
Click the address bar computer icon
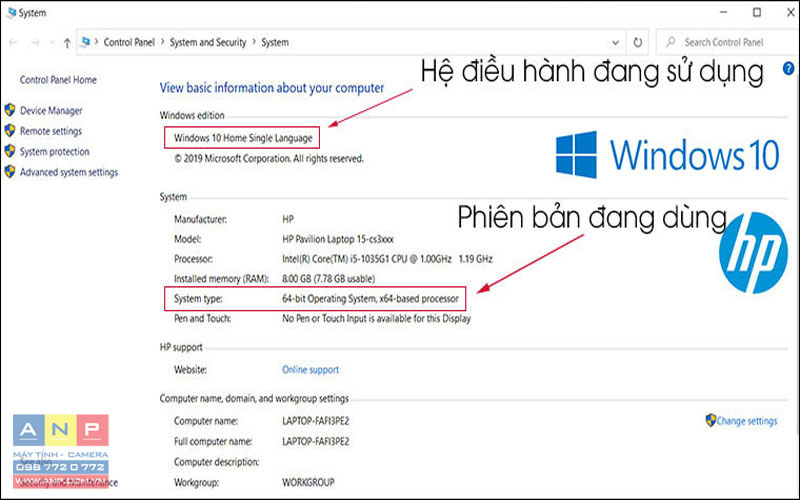pos(86,42)
